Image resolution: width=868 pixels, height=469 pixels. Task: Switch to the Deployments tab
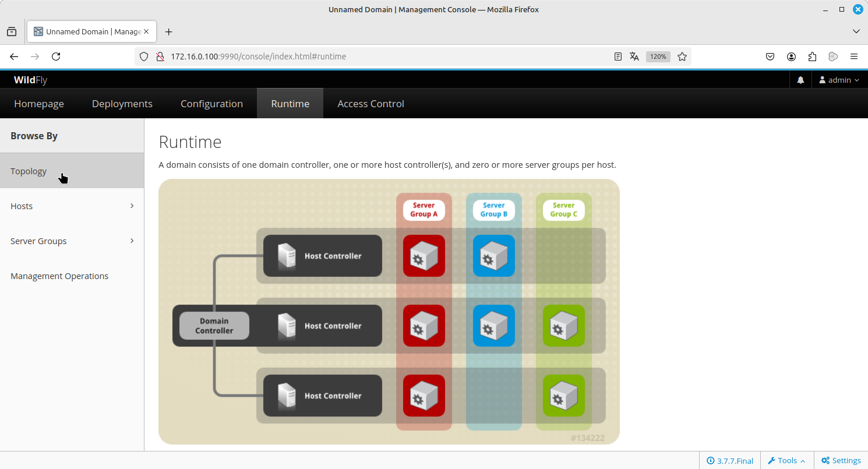[122, 104]
